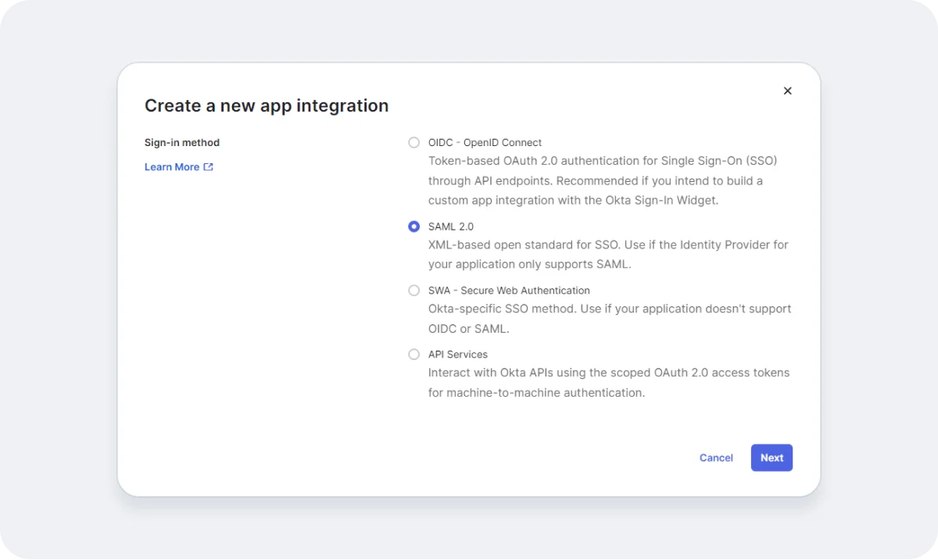Pick the API Services sign-in method
Screen dimensions: 938x560
[x=414, y=354]
